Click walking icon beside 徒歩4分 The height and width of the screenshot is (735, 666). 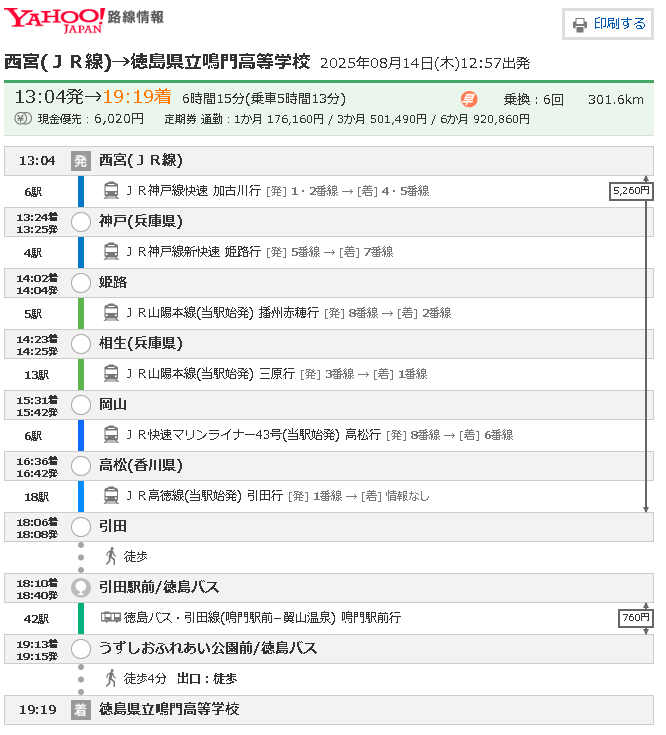point(111,679)
